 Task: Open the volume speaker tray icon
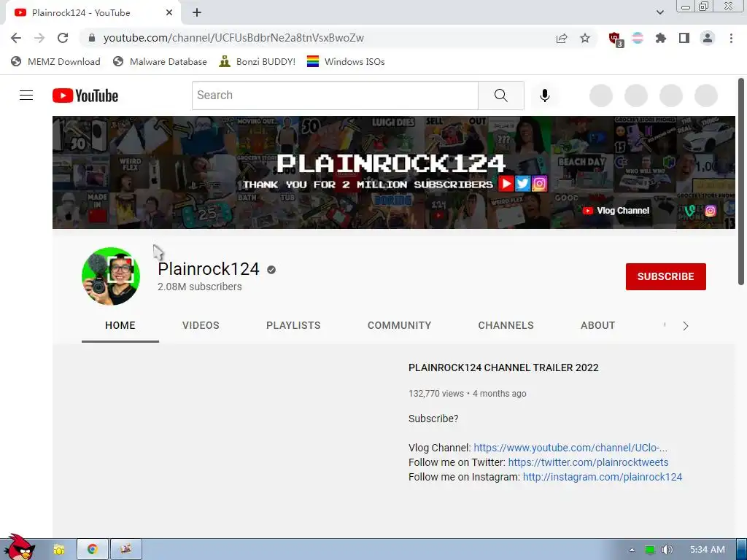667,550
